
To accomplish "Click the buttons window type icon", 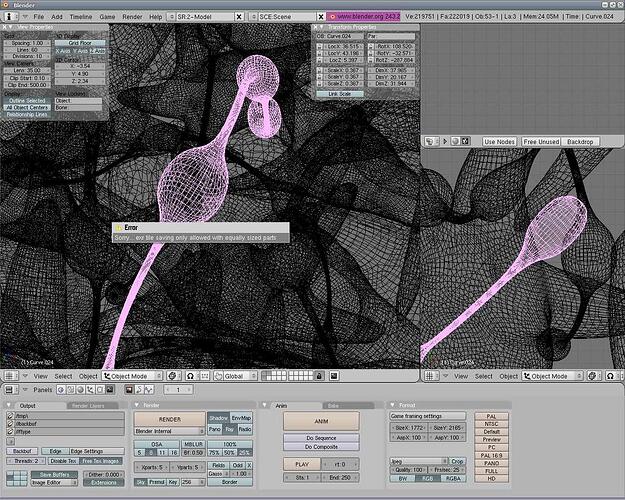I will coord(10,390).
